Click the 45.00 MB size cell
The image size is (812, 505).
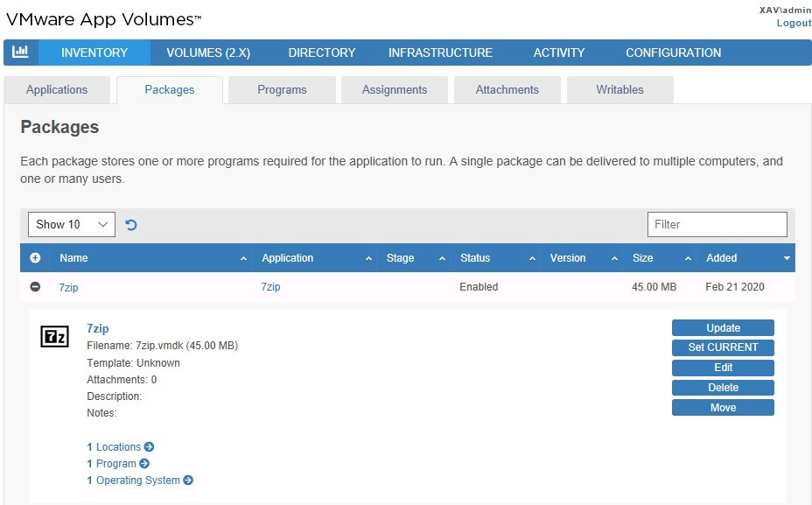coord(654,287)
